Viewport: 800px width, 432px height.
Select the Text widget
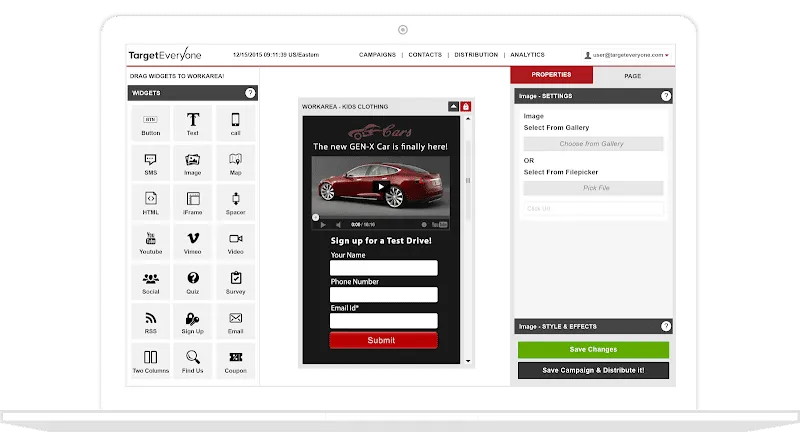pyautogui.click(x=193, y=123)
